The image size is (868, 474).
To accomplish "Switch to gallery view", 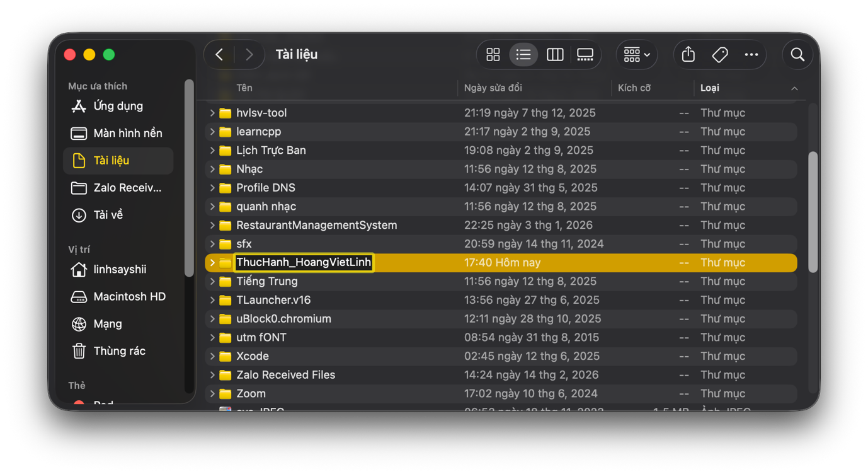I will [585, 55].
